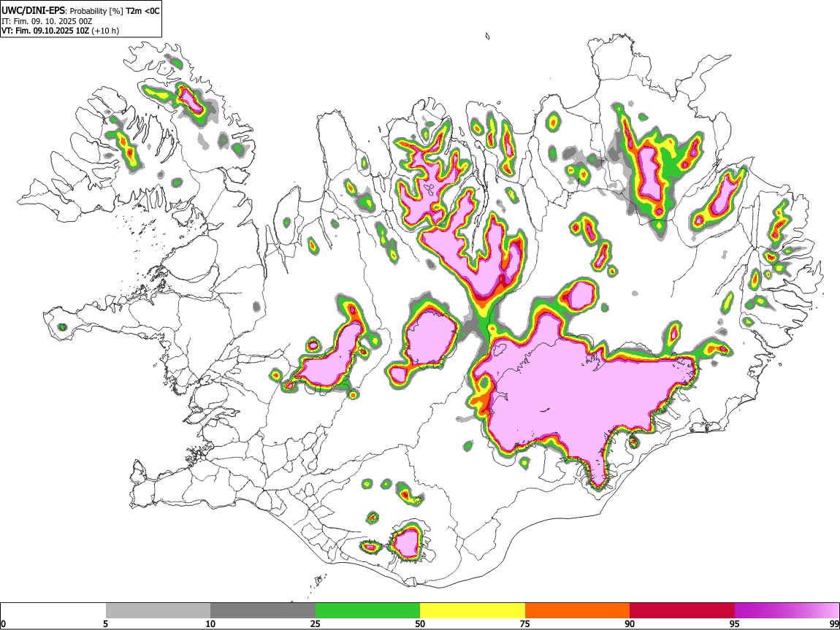Click the yellow 50–75 legend segment
The width and height of the screenshot is (840, 630).
473,611
